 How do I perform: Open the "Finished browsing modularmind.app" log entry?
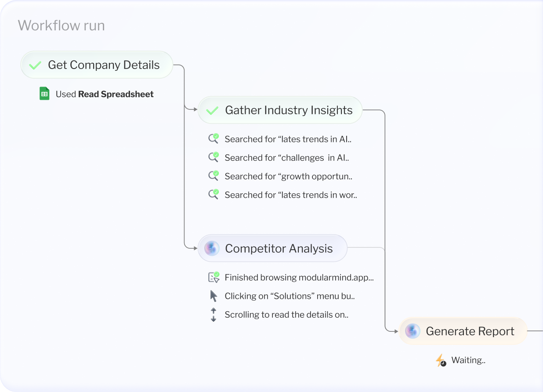pyautogui.click(x=299, y=277)
